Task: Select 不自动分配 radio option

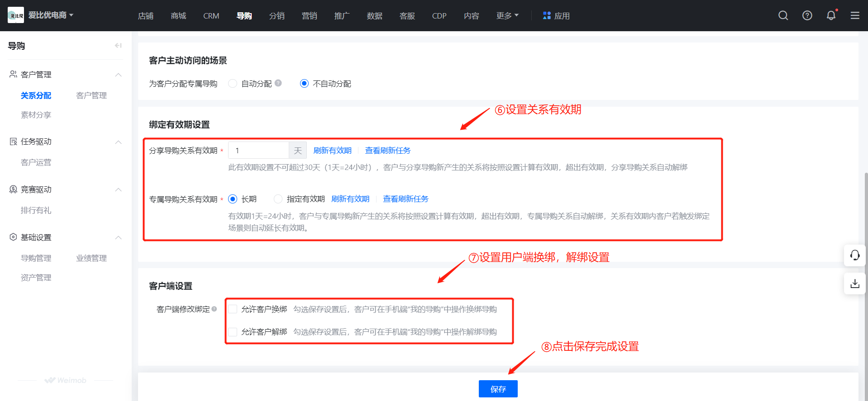Action: (304, 84)
